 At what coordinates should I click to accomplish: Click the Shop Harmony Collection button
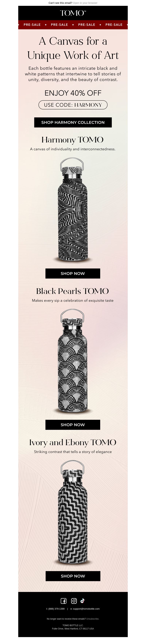73,123
